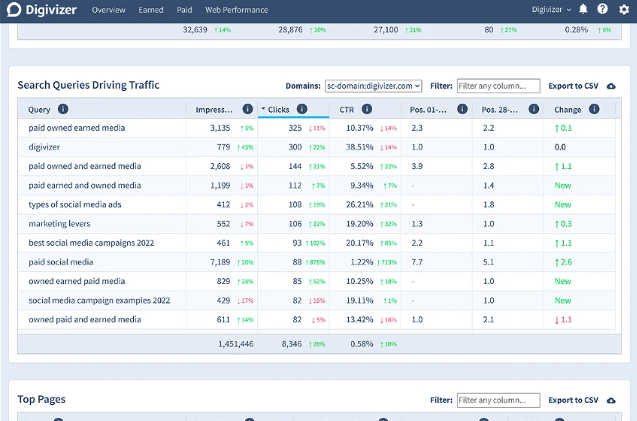Export Search Queries table to CSV
Screen dimensions: 637x421
coord(573,86)
